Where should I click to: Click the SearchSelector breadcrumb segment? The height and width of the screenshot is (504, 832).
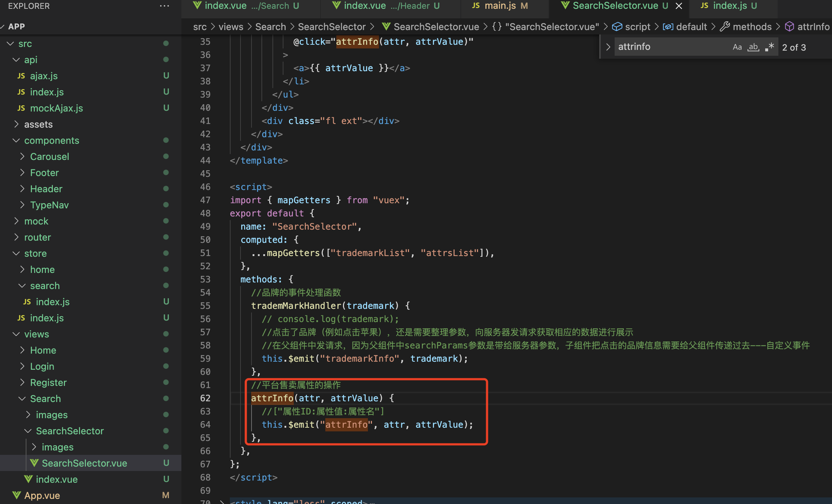coord(332,27)
